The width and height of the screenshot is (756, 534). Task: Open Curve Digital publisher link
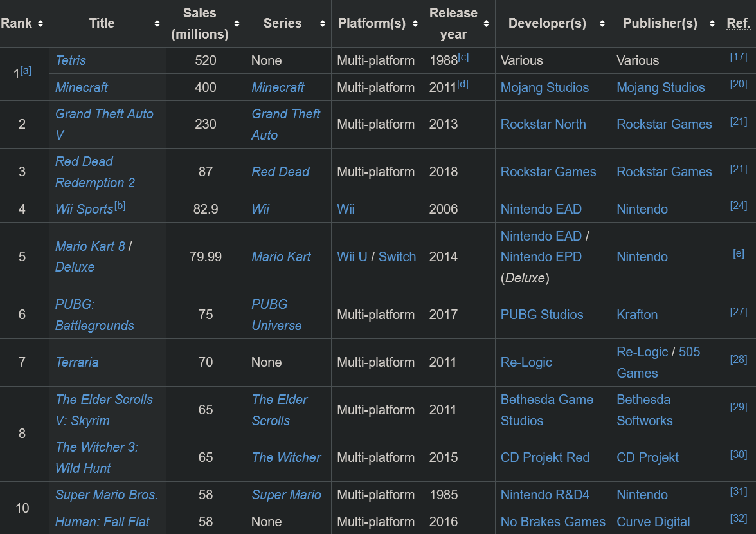pyautogui.click(x=653, y=522)
